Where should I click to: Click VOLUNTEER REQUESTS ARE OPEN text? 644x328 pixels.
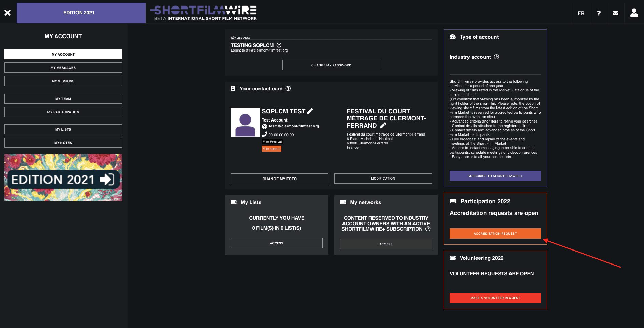(x=492, y=274)
